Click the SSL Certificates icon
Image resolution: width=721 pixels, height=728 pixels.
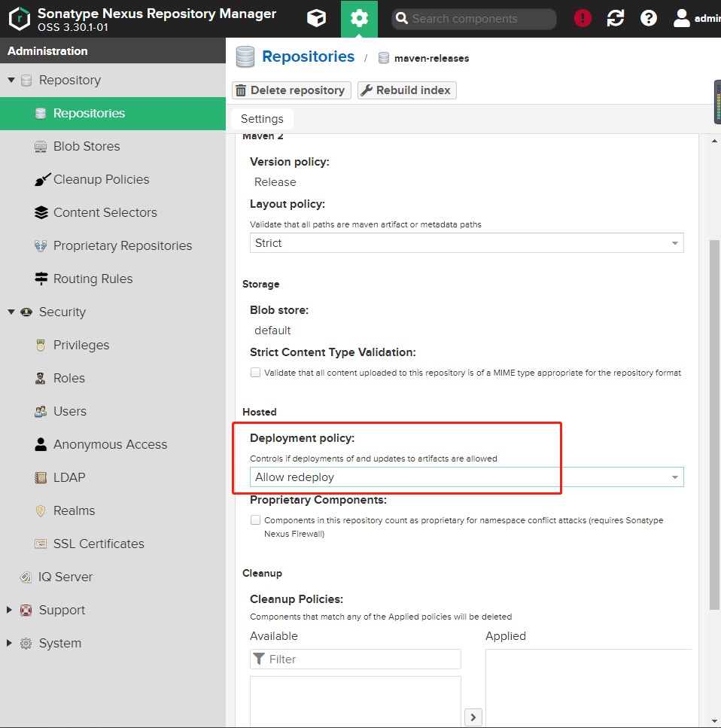tap(41, 544)
